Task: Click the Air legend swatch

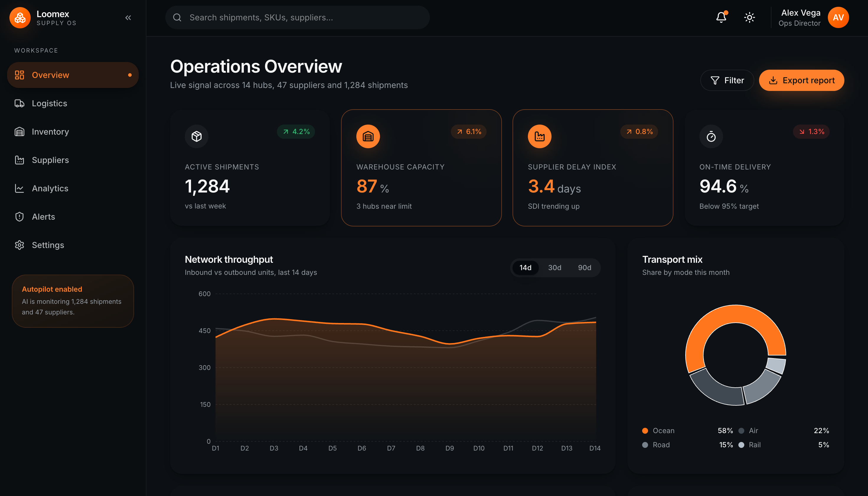Action: 741,430
